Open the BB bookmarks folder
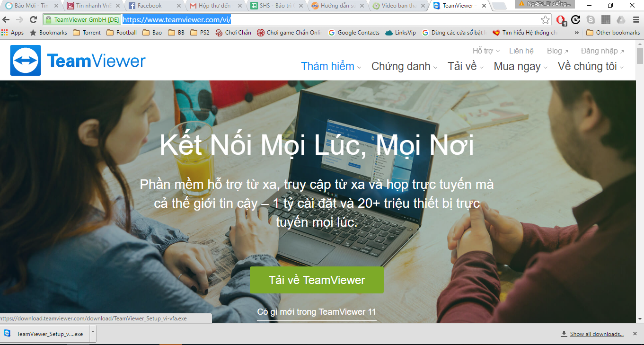This screenshot has height=345, width=644. 176,33
